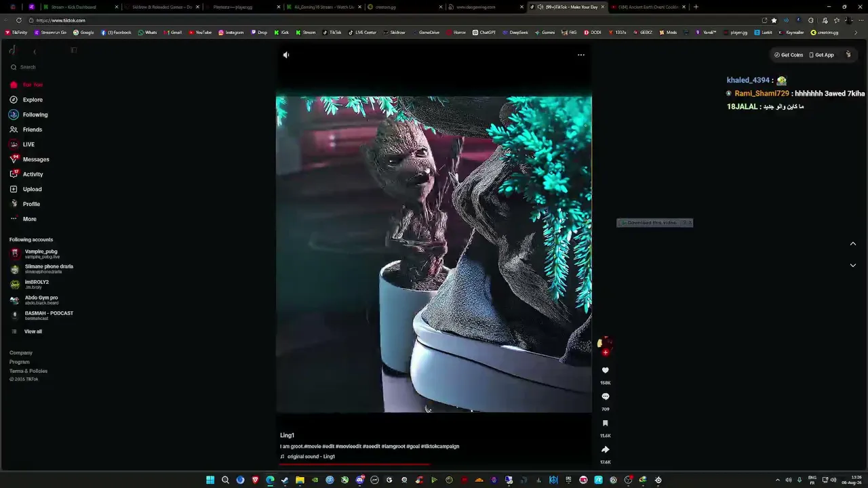Share the video using the arrow icon

(x=606, y=449)
